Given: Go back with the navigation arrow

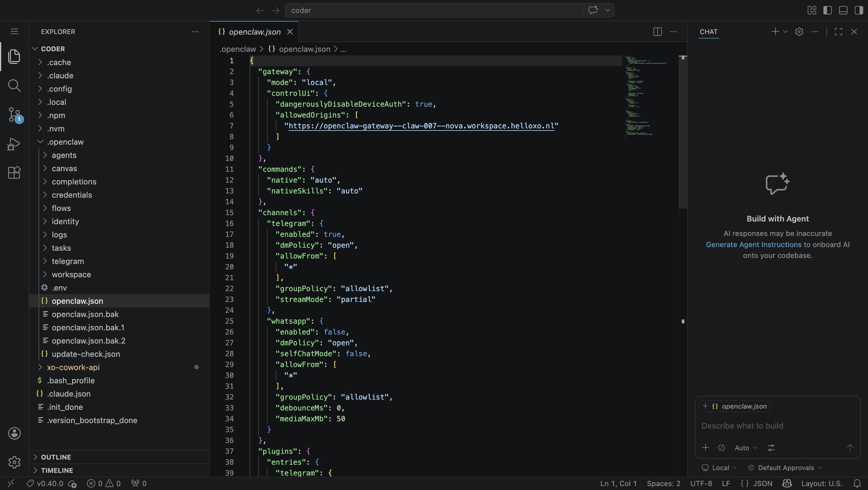Looking at the screenshot, I should click(x=260, y=11).
